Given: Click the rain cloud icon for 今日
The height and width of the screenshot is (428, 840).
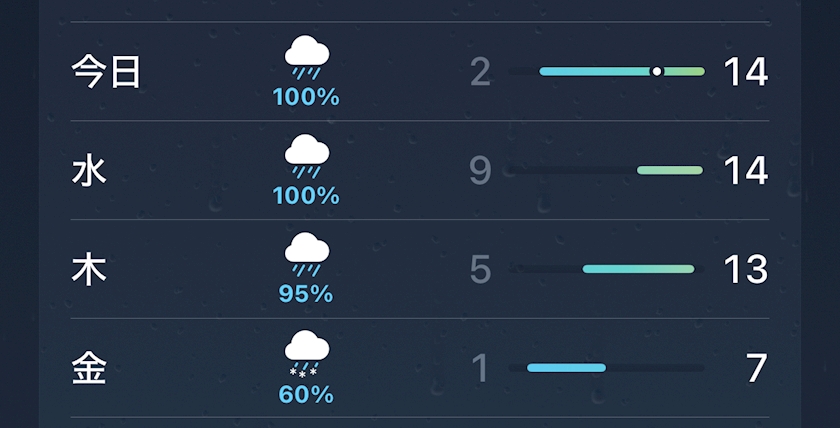Looking at the screenshot, I should click(x=306, y=57).
